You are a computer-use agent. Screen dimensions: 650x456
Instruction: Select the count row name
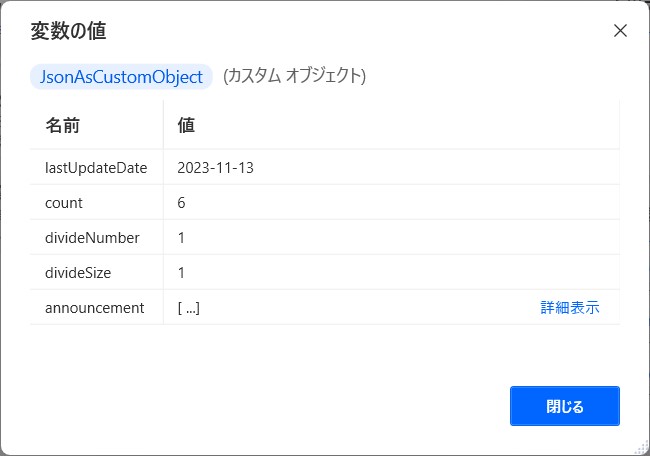(63, 203)
